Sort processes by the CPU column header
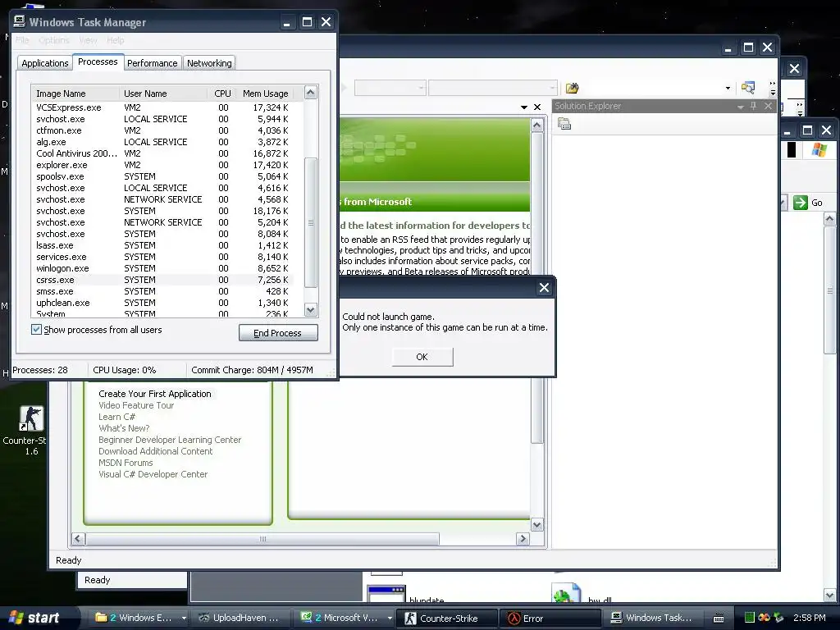840x630 pixels. click(x=221, y=94)
